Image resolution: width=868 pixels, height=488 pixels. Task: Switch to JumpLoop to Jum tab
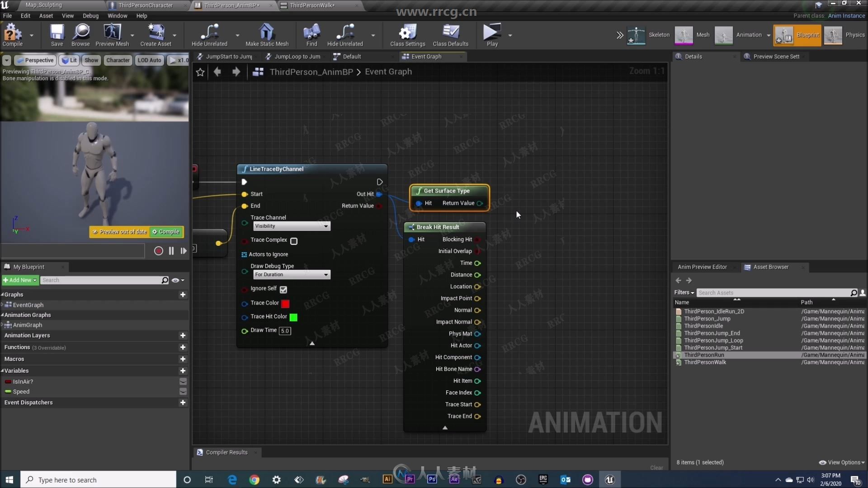click(293, 56)
